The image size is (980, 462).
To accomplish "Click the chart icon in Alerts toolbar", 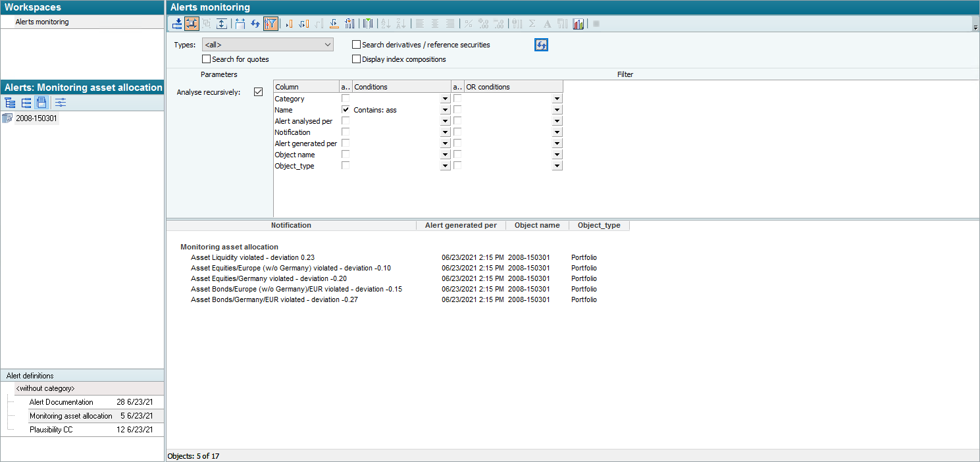I will tap(579, 24).
